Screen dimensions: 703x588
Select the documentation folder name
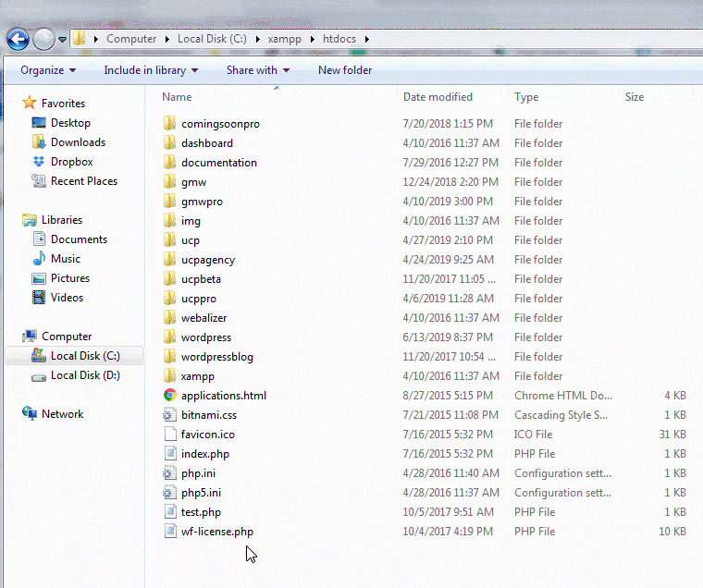219,163
